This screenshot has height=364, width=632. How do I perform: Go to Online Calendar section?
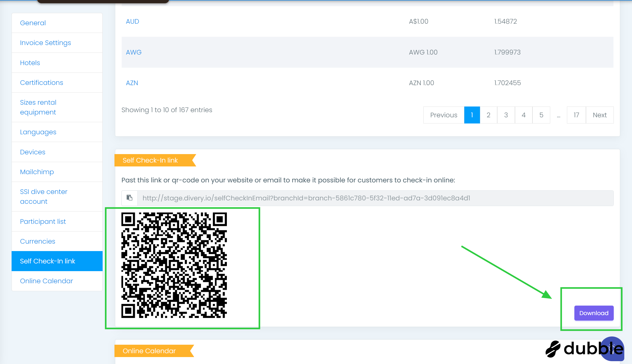47,281
